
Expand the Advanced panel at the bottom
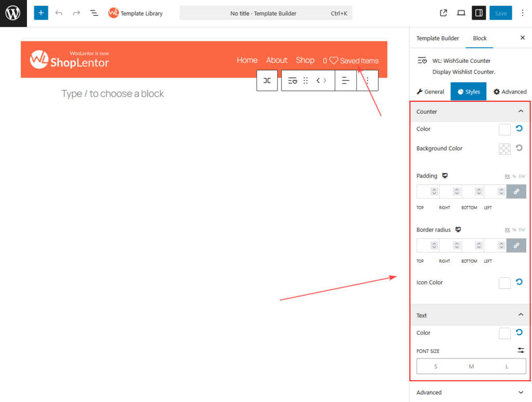point(521,393)
